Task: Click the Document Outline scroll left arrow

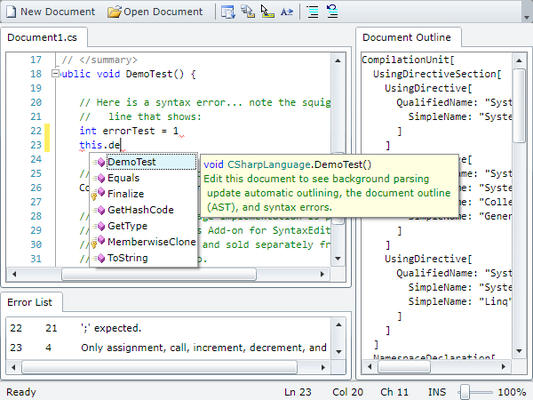Action: click(x=369, y=366)
